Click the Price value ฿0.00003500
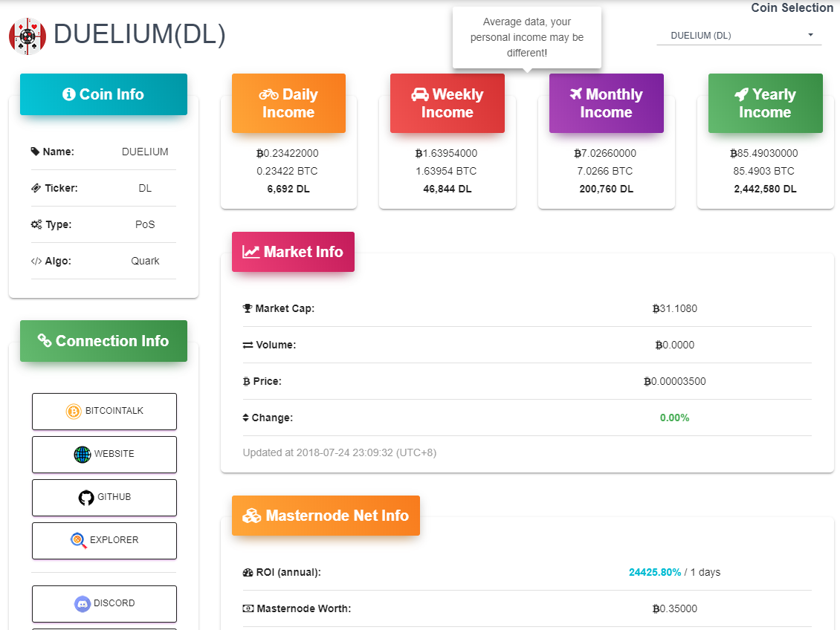 coord(674,381)
